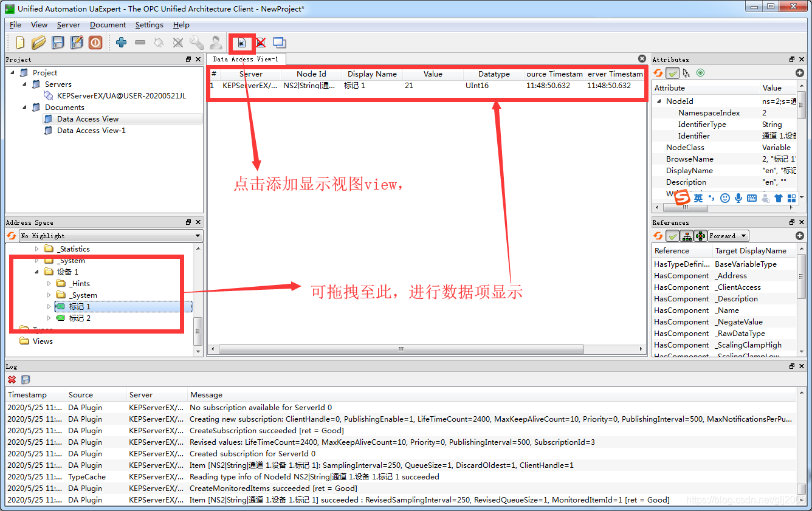Sort by Display Name column header
The height and width of the screenshot is (511, 812).
[372, 74]
